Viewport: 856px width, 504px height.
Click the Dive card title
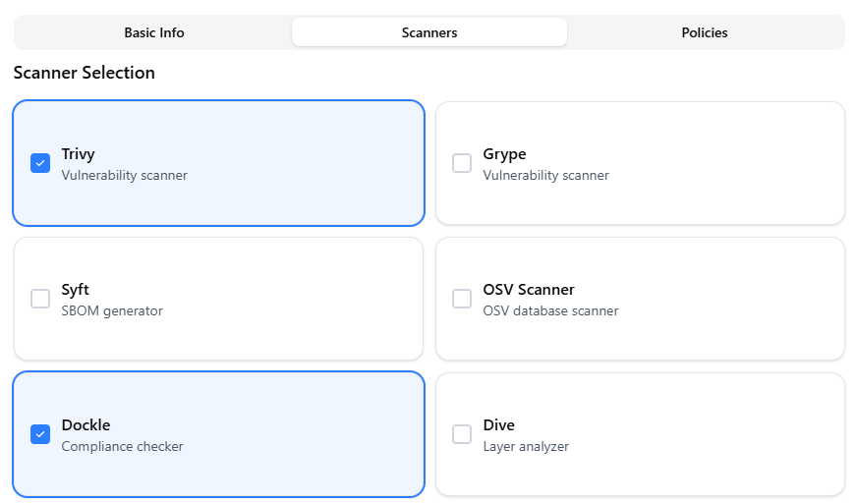click(499, 424)
